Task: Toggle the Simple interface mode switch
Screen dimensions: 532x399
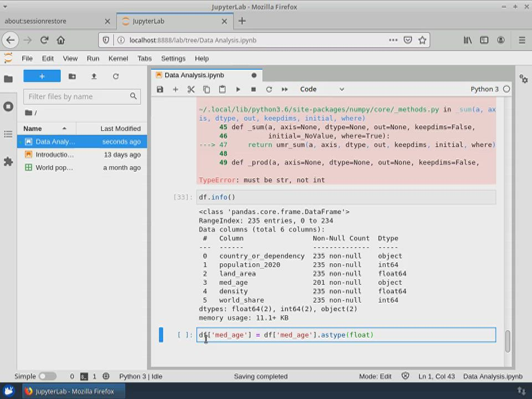Action: click(47, 376)
